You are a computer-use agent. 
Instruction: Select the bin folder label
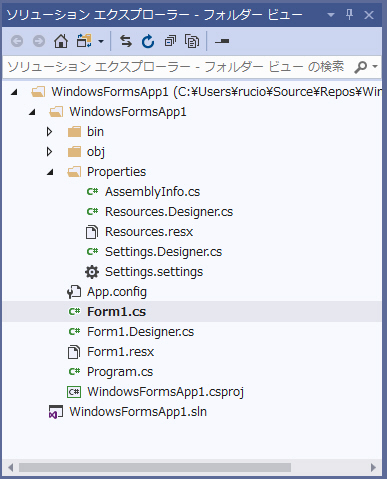pyautogui.click(x=95, y=132)
